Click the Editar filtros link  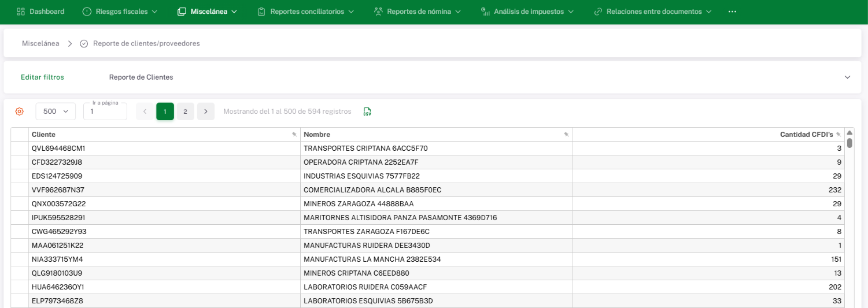42,77
